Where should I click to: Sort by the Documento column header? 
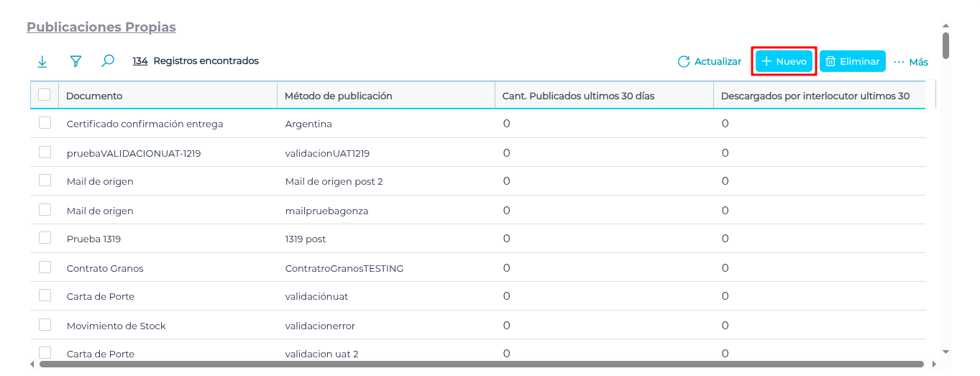pos(94,96)
